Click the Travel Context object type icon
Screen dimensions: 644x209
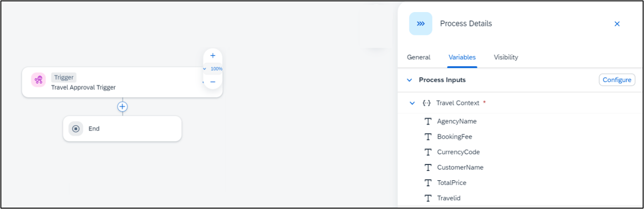coord(426,103)
